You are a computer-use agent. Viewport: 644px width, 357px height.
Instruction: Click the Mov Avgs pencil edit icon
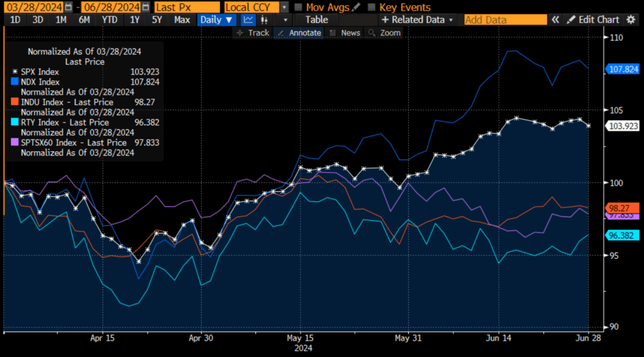point(354,7)
